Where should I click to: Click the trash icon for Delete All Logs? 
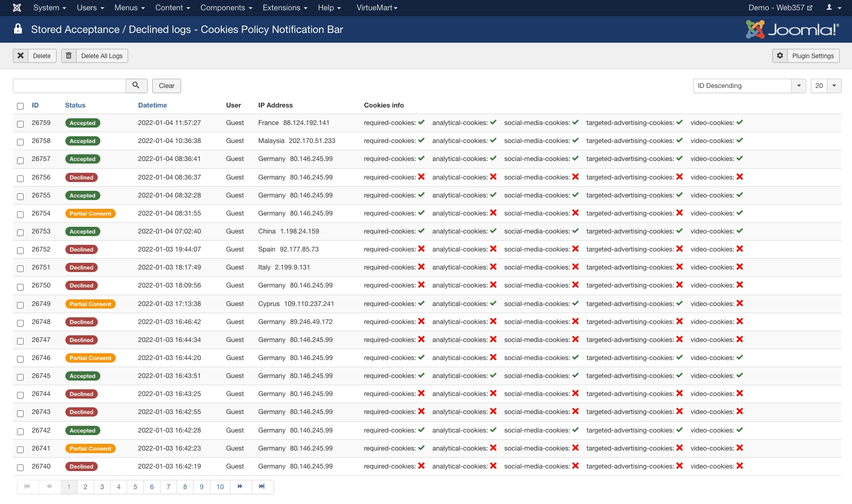point(69,56)
